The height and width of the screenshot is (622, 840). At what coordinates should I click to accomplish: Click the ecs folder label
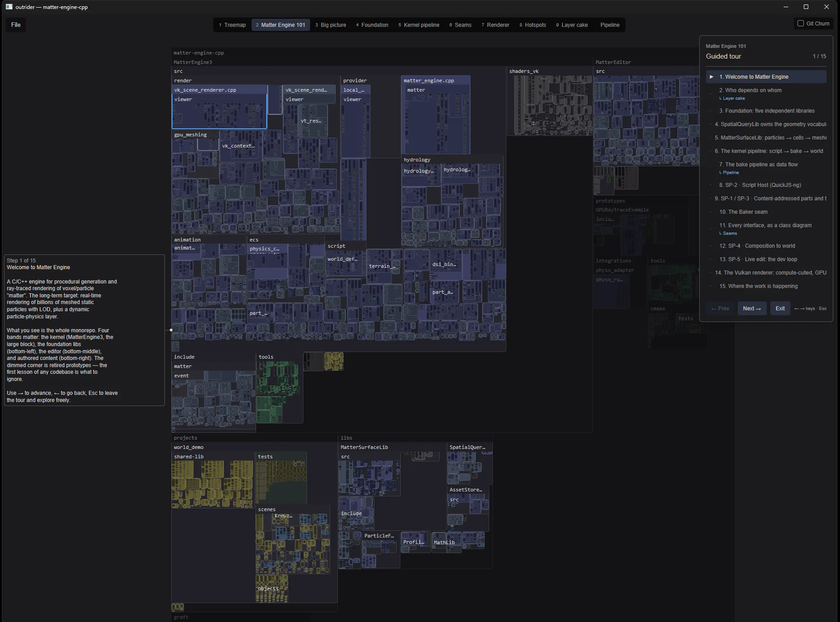click(x=254, y=240)
